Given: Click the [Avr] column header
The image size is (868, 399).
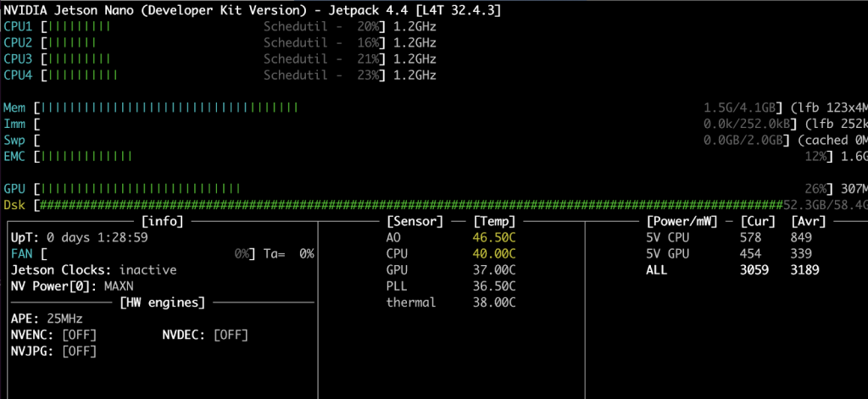Looking at the screenshot, I should (x=809, y=222).
